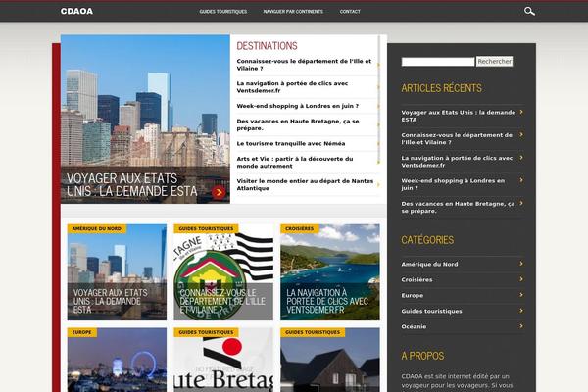
Task: Open the Europe category
Action: pos(413,296)
